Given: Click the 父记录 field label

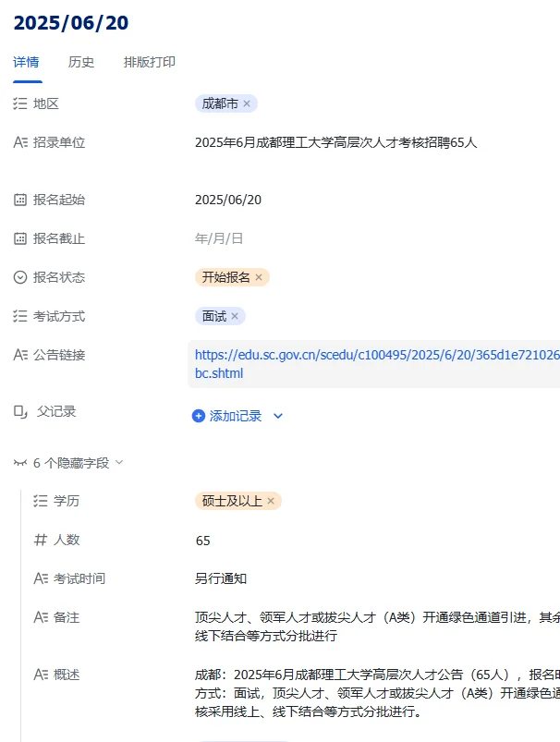Looking at the screenshot, I should (x=56, y=412).
